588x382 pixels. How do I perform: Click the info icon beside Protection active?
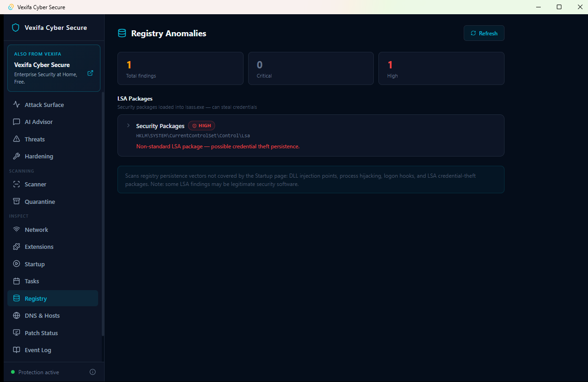(x=93, y=372)
